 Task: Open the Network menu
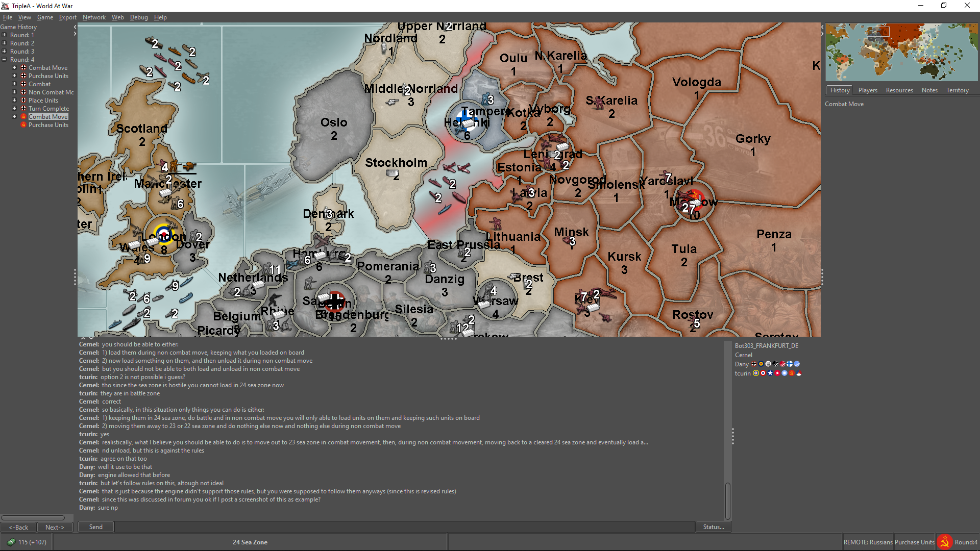pyautogui.click(x=94, y=17)
